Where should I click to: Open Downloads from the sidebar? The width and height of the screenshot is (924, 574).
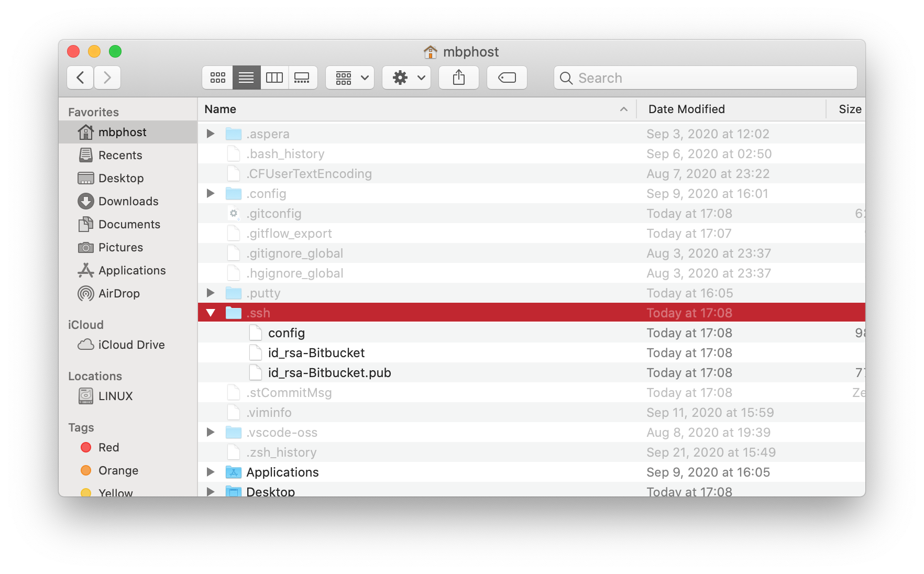(128, 201)
